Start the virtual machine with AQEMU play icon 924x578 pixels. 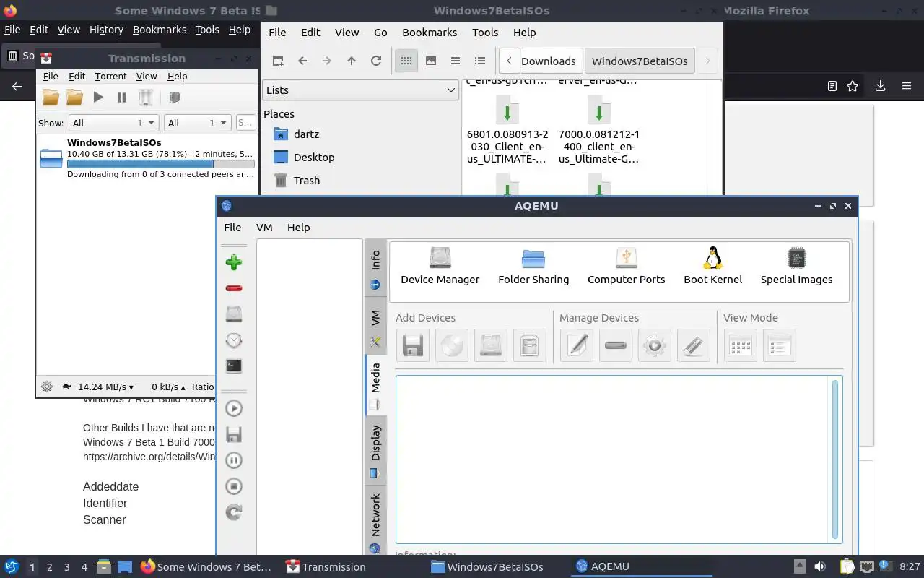233,408
